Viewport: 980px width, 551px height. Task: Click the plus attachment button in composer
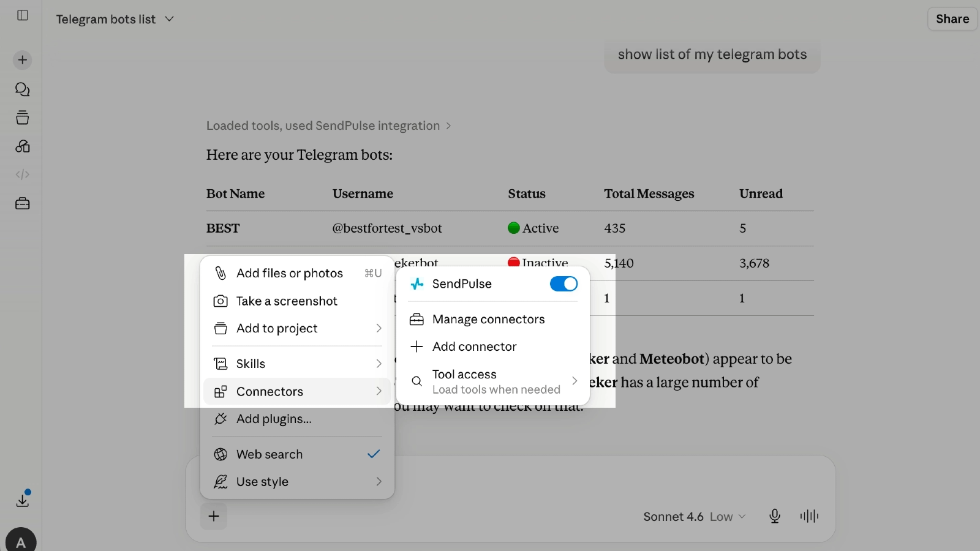(214, 516)
